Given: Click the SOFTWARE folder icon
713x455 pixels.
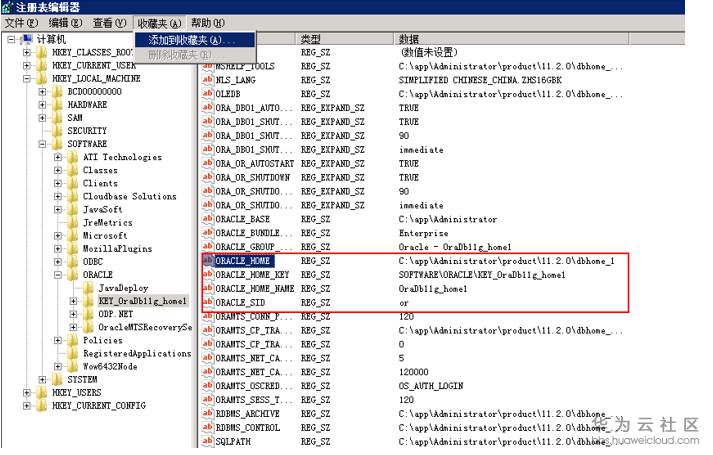Looking at the screenshot, I should 57,144.
